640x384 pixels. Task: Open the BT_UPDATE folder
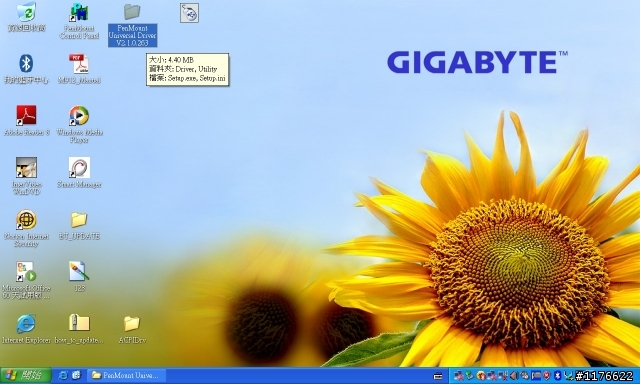click(79, 225)
